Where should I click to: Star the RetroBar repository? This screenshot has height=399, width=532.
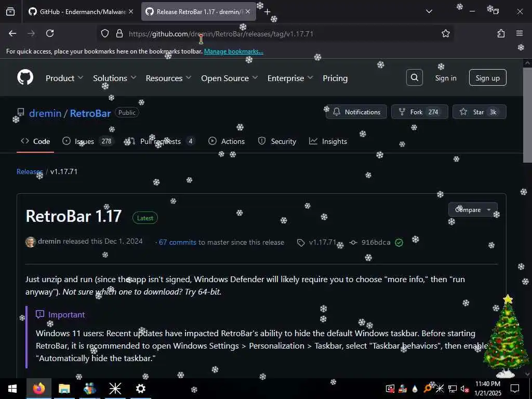coord(480,112)
